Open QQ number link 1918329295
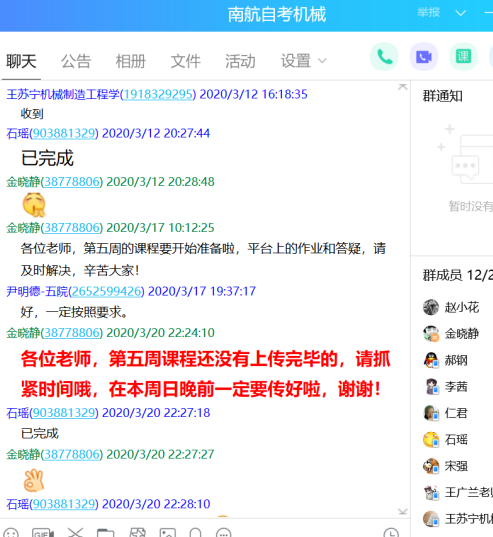Image resolution: width=493 pixels, height=537 pixels. tap(158, 94)
